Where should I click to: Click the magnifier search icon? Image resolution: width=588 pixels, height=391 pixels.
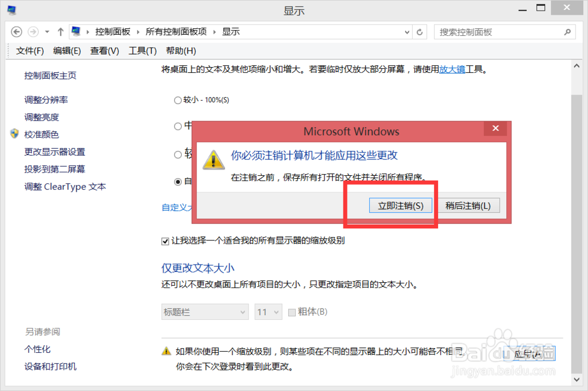point(567,32)
